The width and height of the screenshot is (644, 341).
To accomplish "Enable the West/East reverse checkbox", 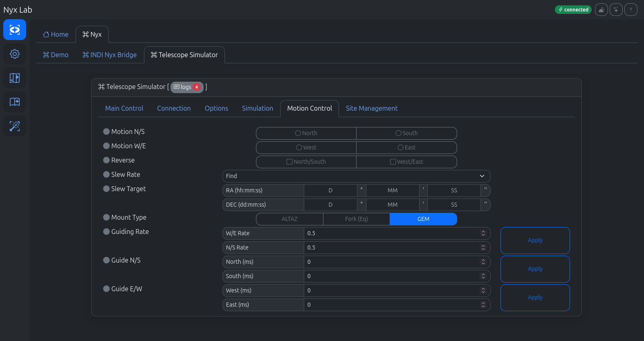I will click(x=393, y=162).
